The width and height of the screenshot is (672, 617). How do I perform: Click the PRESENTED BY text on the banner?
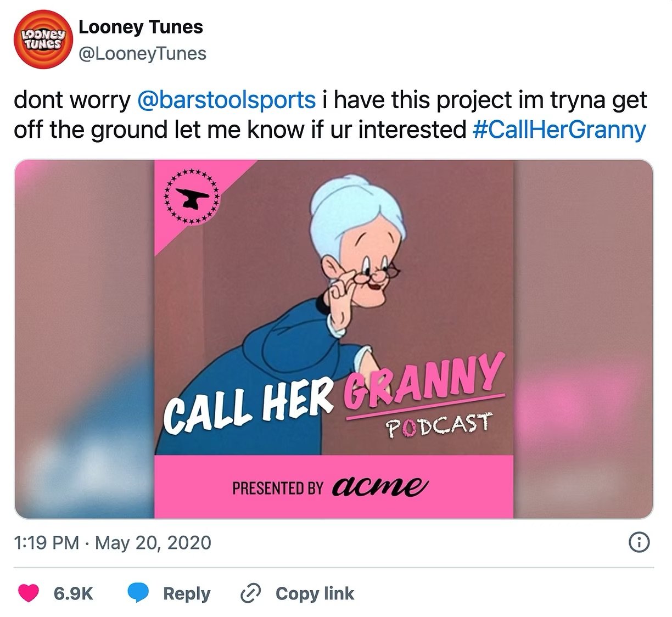coord(277,488)
